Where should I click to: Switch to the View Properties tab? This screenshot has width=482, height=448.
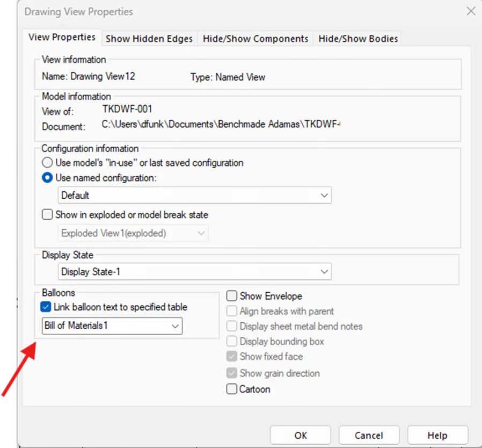click(x=62, y=37)
